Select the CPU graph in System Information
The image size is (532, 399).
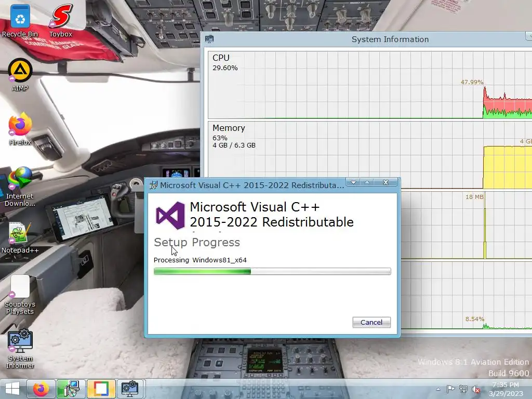pyautogui.click(x=370, y=85)
